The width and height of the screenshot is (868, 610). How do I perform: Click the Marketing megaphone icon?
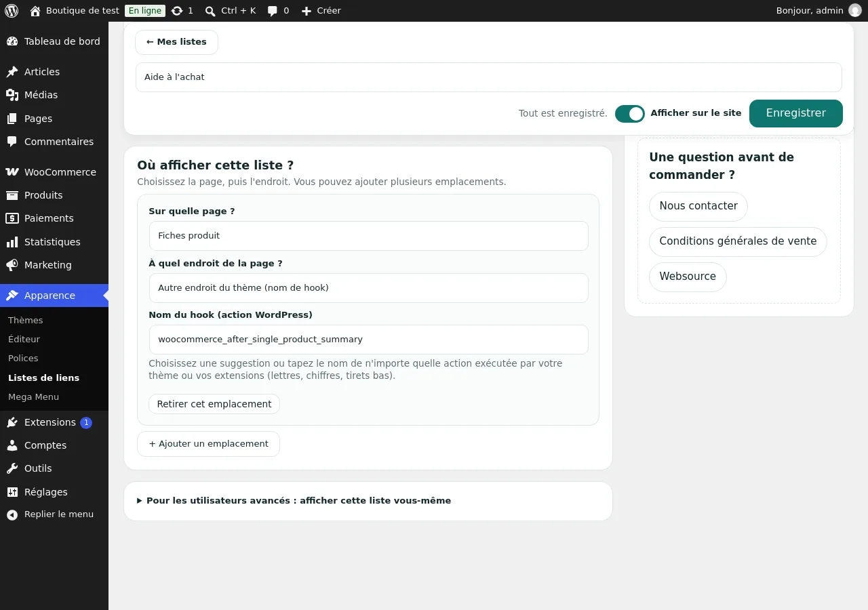[12, 265]
